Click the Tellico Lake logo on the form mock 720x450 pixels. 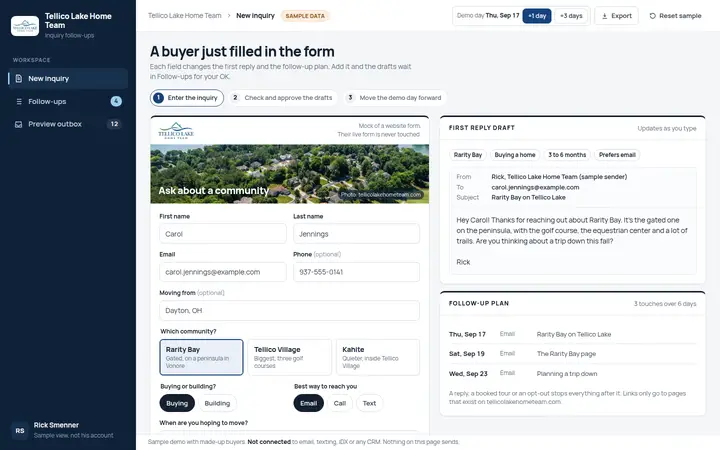[x=176, y=130]
